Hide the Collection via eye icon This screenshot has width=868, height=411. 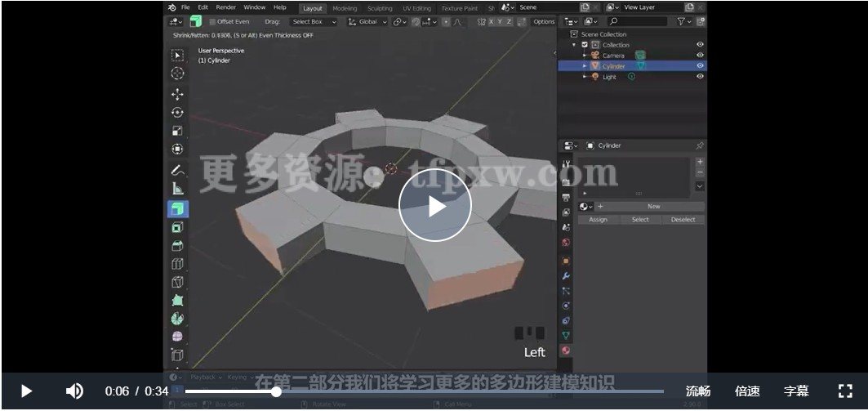700,44
